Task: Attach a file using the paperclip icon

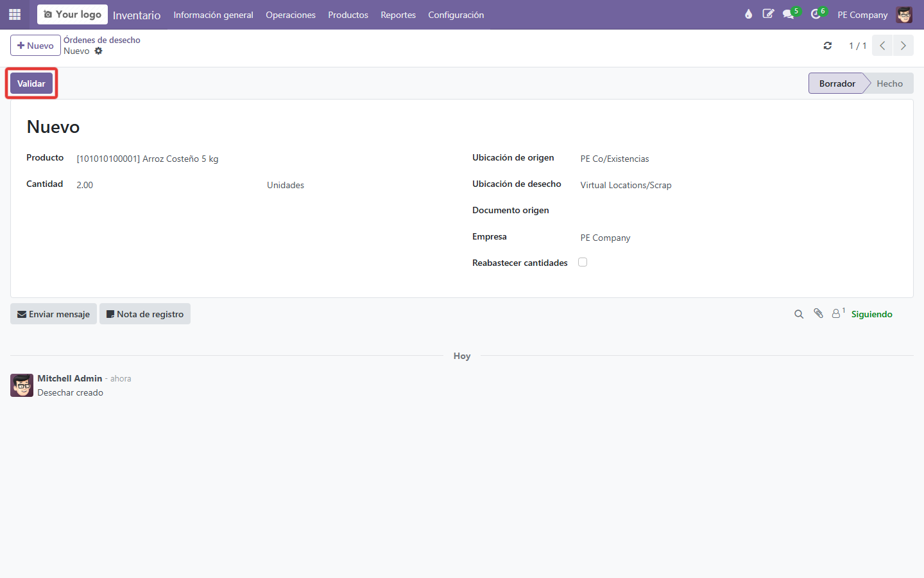Action: tap(818, 313)
